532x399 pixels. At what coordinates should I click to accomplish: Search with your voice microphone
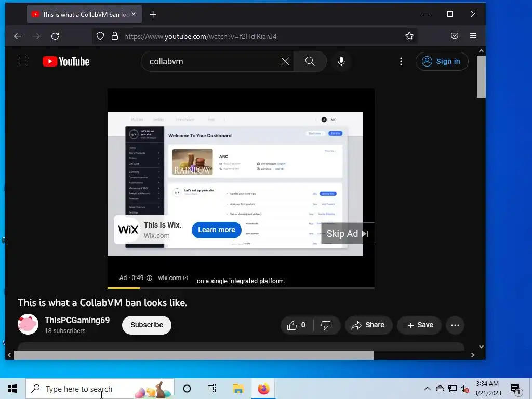[x=341, y=61]
